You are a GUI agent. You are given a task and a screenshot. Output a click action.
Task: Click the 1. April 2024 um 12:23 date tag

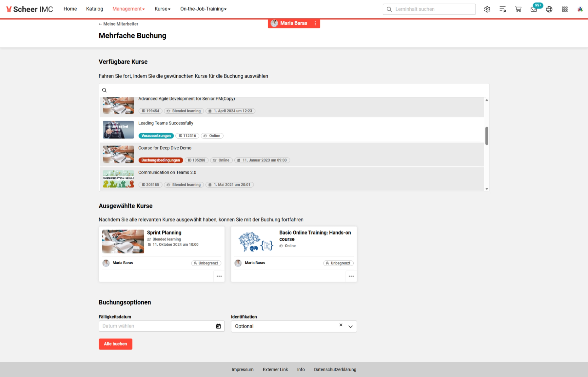coord(230,111)
